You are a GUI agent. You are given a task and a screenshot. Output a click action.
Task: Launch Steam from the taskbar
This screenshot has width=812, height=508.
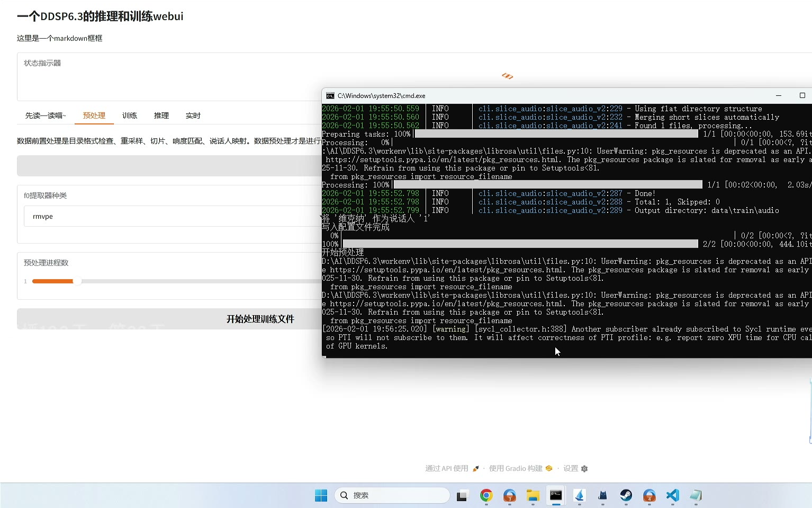pyautogui.click(x=626, y=495)
